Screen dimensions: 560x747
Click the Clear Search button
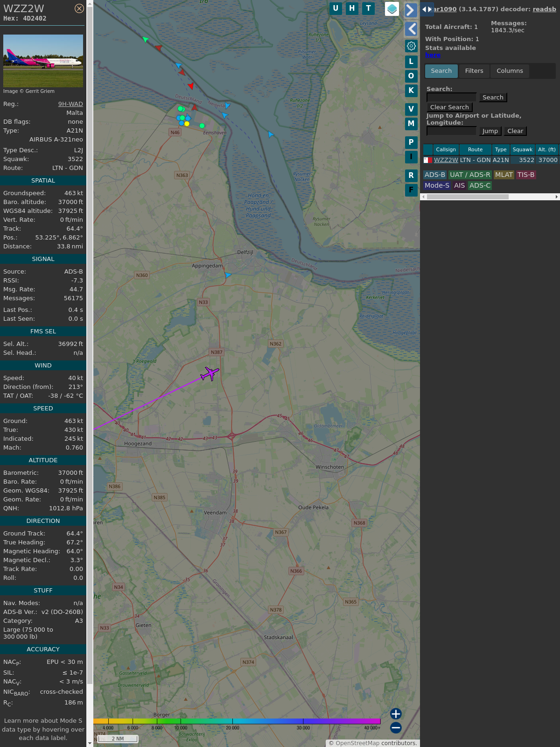pos(449,107)
